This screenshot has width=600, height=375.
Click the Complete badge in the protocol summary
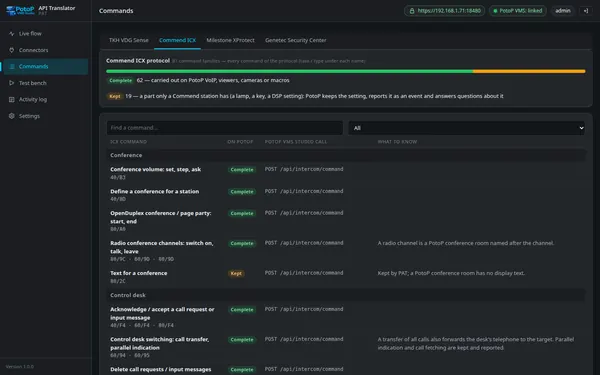[x=121, y=80]
